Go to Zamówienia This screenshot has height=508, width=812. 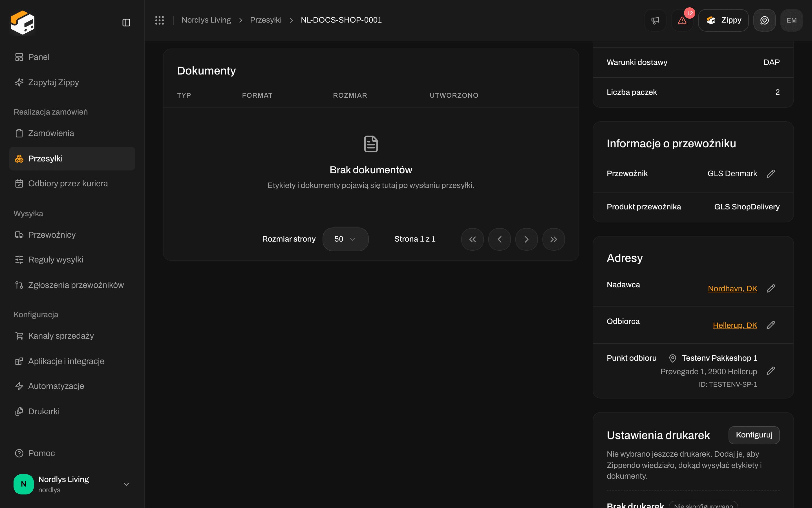(x=72, y=133)
